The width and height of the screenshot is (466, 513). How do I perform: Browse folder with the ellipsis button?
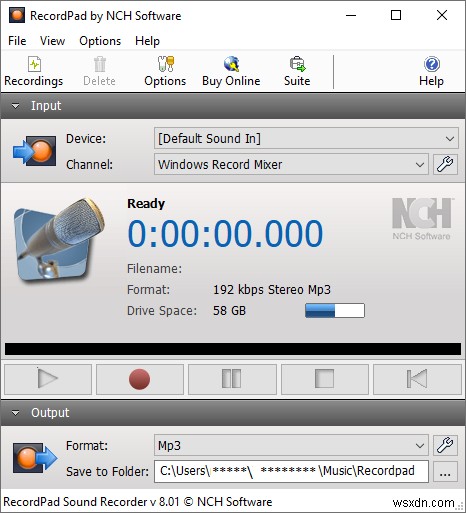(445, 472)
